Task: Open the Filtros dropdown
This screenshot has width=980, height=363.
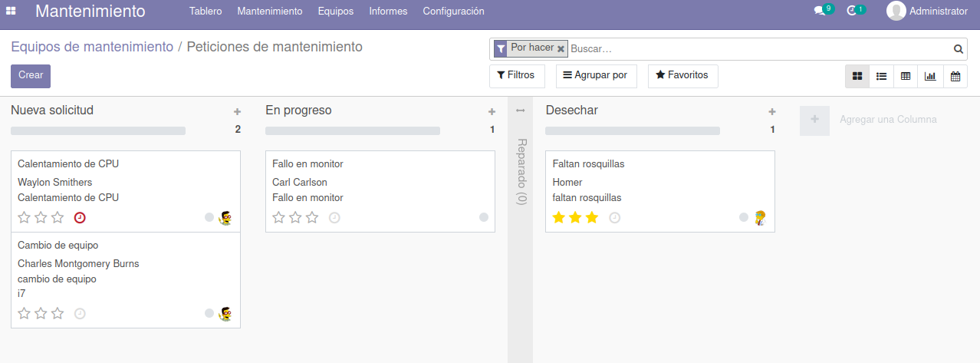Action: point(517,76)
